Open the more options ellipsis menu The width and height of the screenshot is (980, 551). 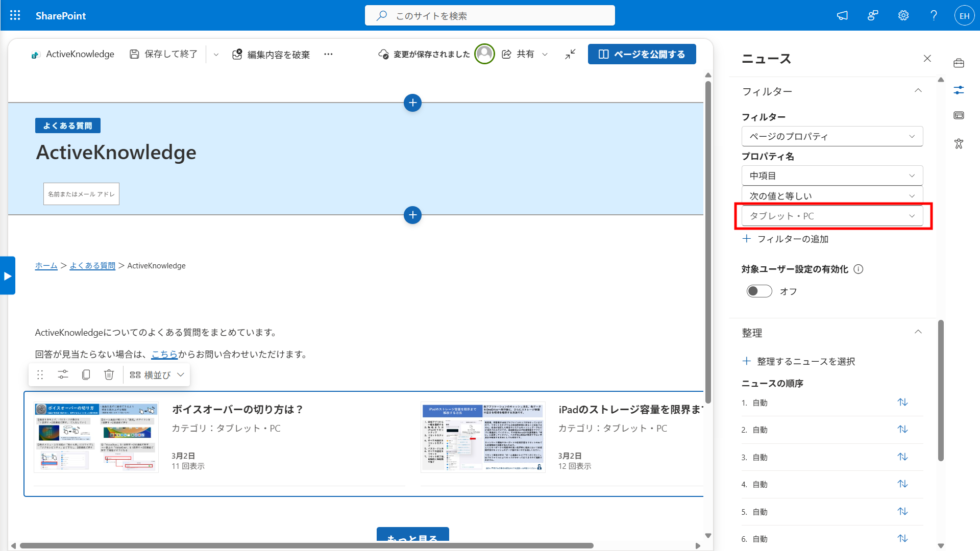point(328,54)
